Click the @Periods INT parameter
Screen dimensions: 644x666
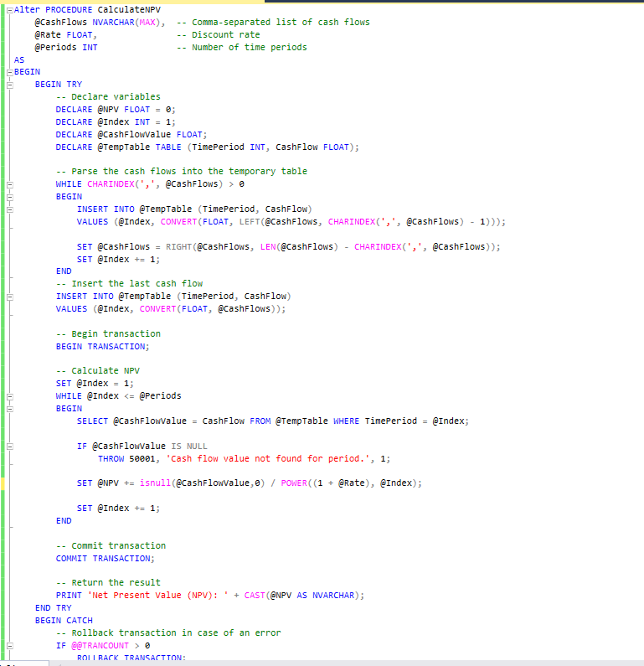point(66,47)
